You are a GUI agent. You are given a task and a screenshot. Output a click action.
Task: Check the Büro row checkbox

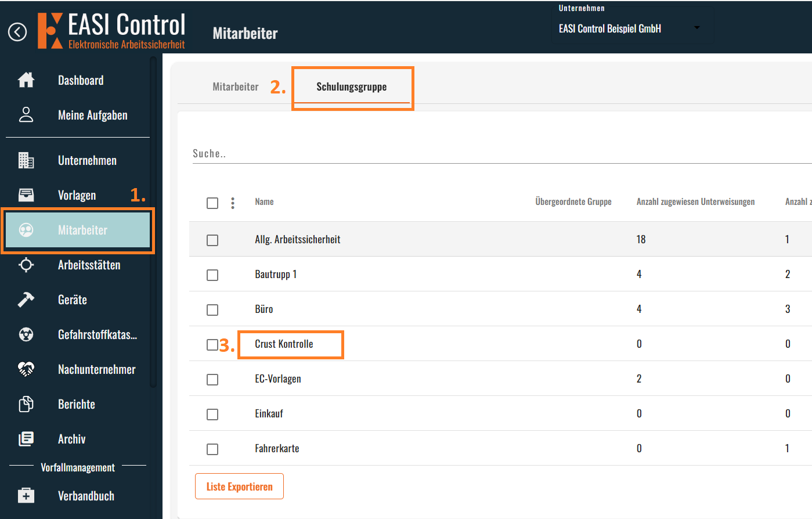pyautogui.click(x=212, y=309)
